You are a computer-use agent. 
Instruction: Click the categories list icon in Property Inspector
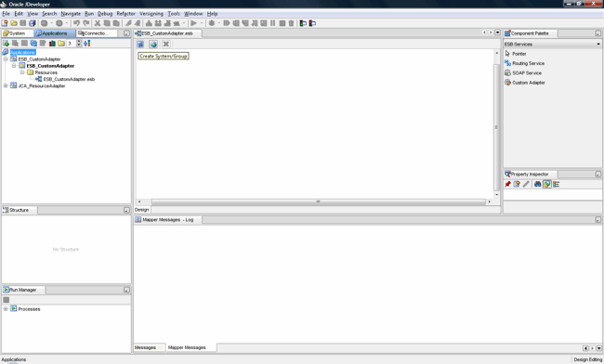tap(556, 184)
